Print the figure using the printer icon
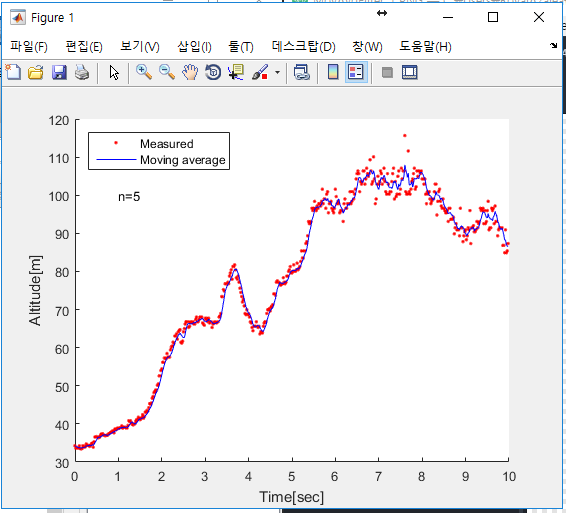The width and height of the screenshot is (566, 513). click(82, 72)
